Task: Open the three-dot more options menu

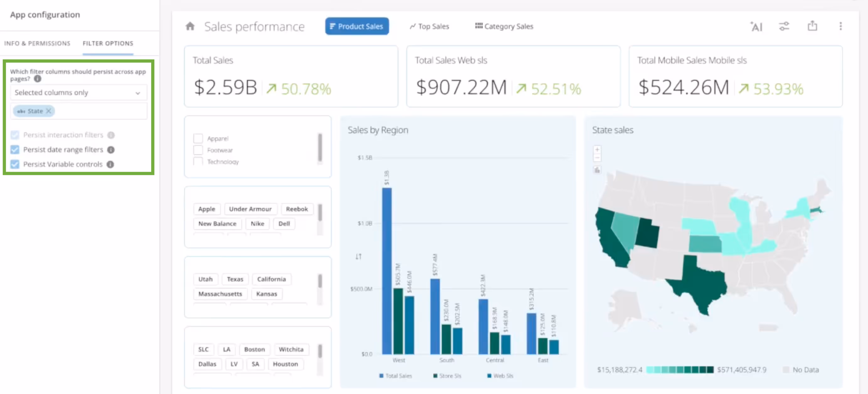Action: 840,26
